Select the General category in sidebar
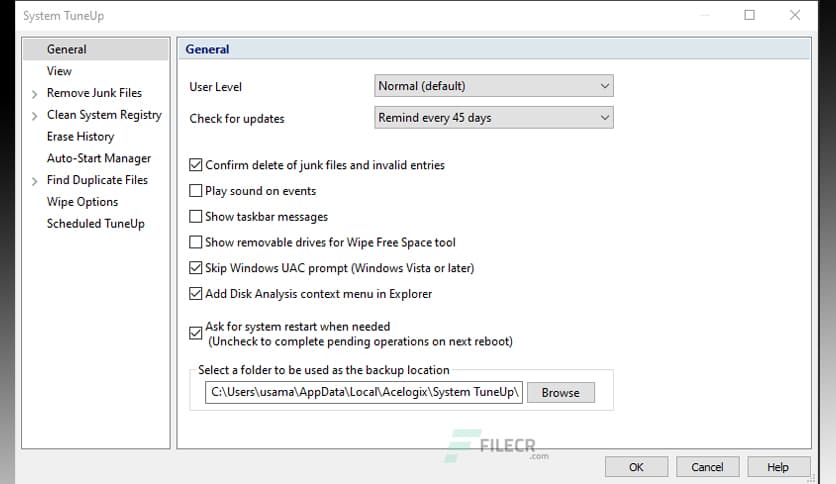The width and height of the screenshot is (836, 484). point(96,49)
